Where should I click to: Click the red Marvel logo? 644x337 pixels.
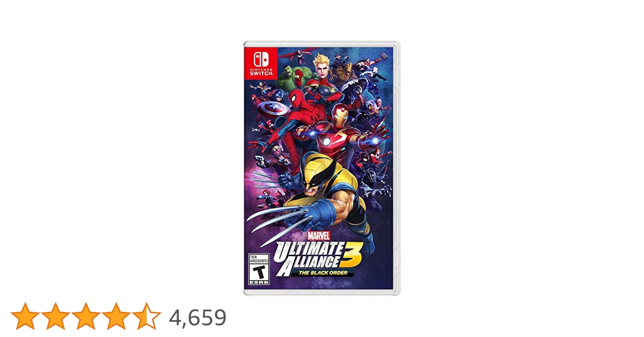click(x=319, y=235)
